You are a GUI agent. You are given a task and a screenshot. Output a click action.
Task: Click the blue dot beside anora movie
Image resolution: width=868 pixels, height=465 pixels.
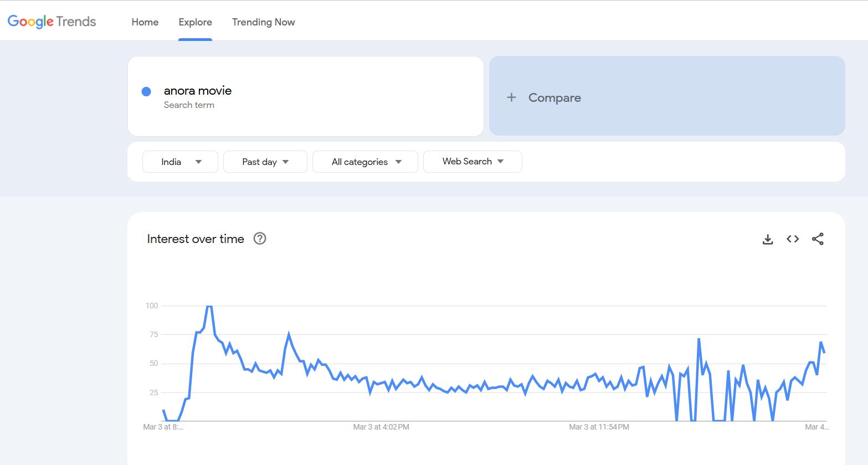(x=146, y=92)
